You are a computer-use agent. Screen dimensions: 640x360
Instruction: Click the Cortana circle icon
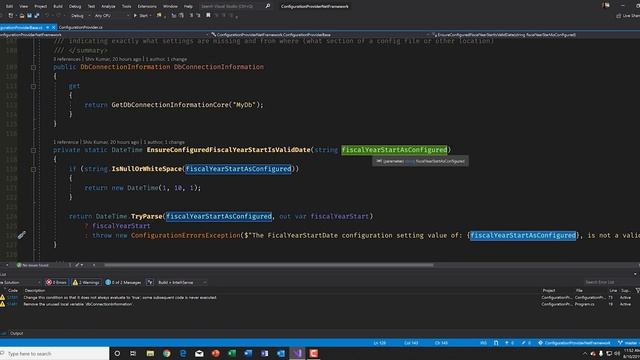click(117, 353)
